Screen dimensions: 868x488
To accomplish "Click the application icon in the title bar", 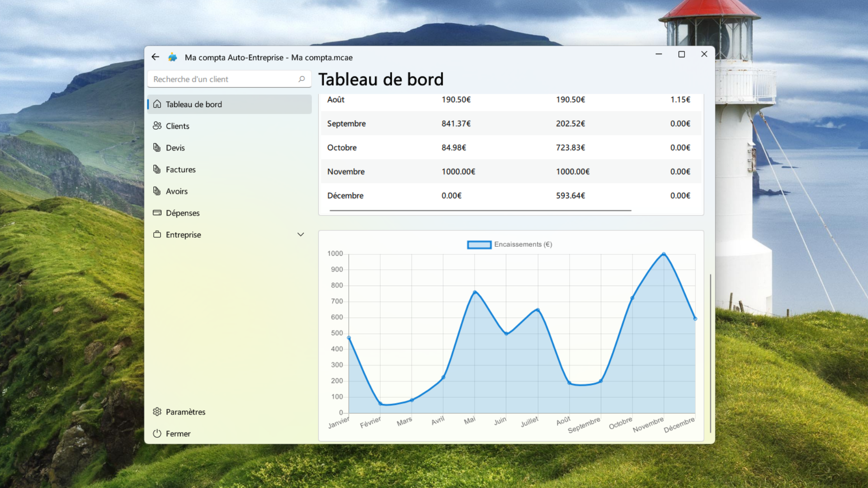I will click(173, 57).
